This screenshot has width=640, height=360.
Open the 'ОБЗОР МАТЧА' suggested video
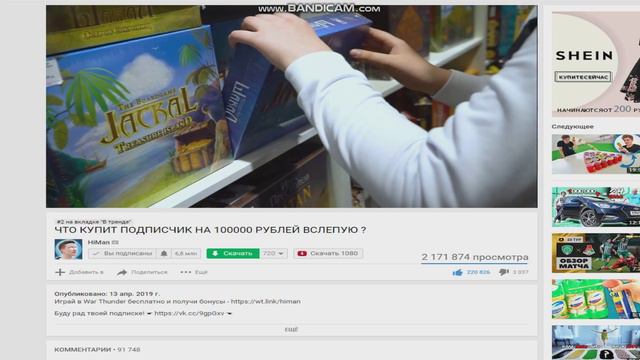[596, 253]
